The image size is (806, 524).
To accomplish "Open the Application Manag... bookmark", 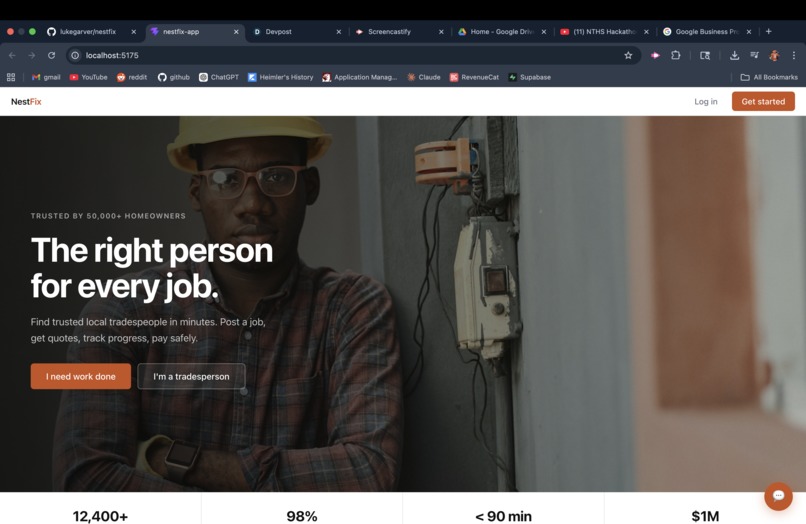I will pos(360,77).
